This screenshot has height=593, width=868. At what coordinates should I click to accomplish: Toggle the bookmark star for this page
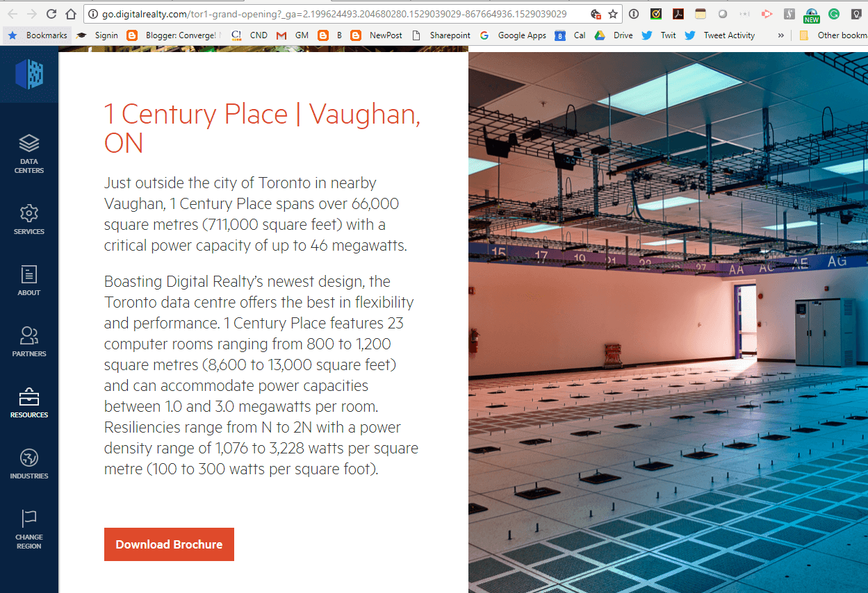point(612,12)
